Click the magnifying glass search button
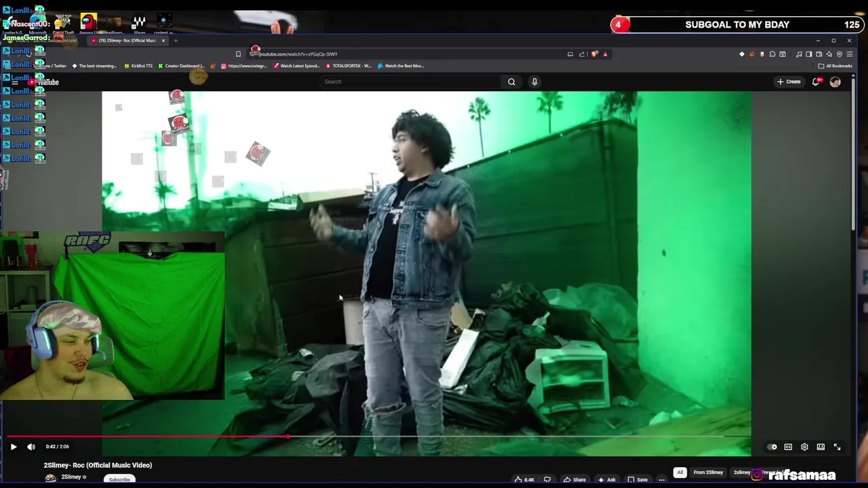The width and height of the screenshot is (868, 488). pyautogui.click(x=511, y=81)
